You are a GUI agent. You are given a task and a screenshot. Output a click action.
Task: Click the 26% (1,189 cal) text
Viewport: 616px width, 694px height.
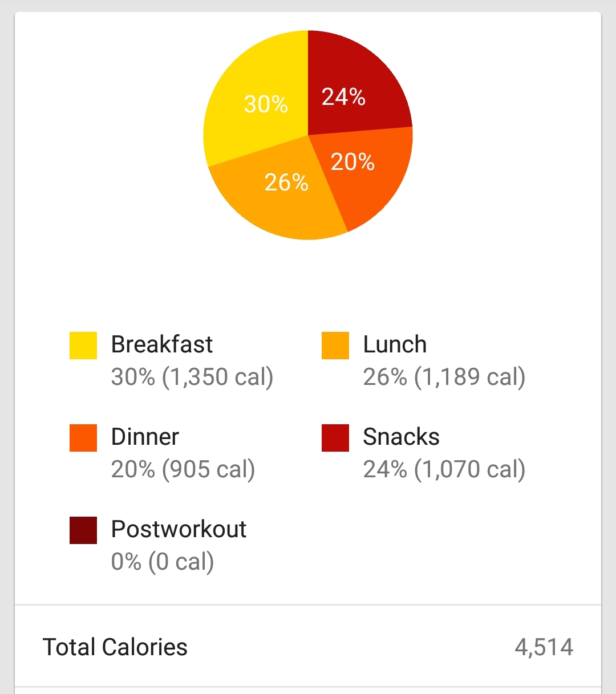444,377
